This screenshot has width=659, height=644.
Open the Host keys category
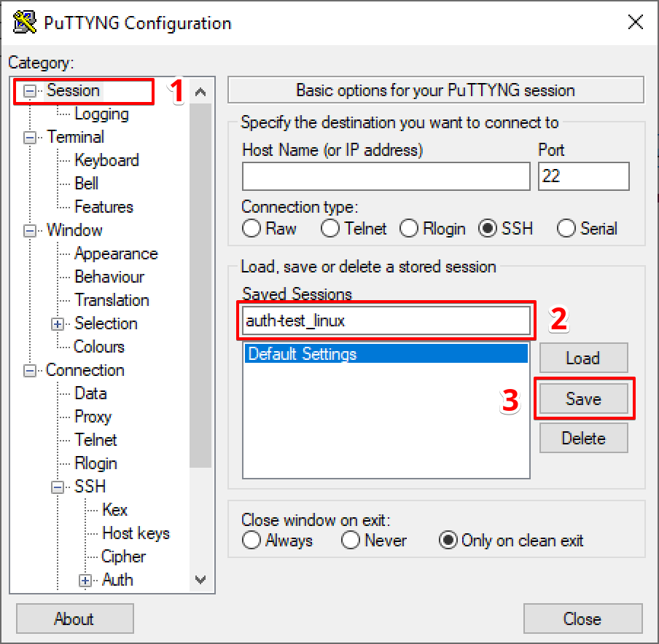[136, 533]
